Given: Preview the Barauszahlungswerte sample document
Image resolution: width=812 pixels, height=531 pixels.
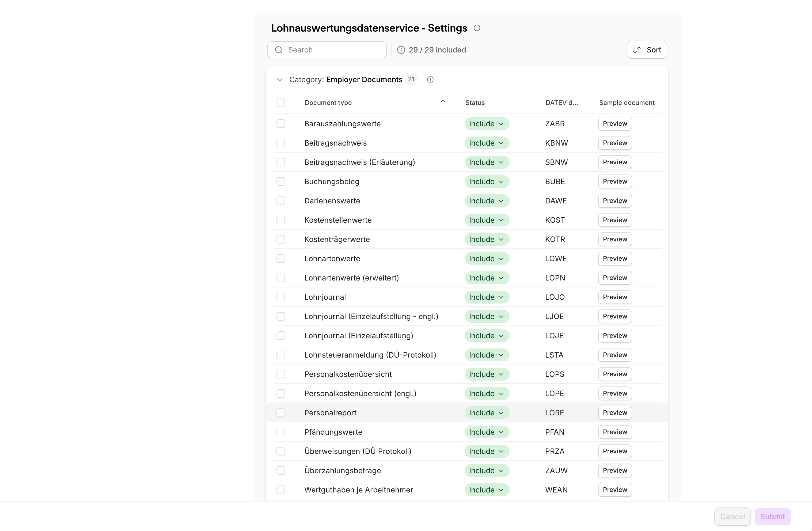Looking at the screenshot, I should click(x=614, y=124).
